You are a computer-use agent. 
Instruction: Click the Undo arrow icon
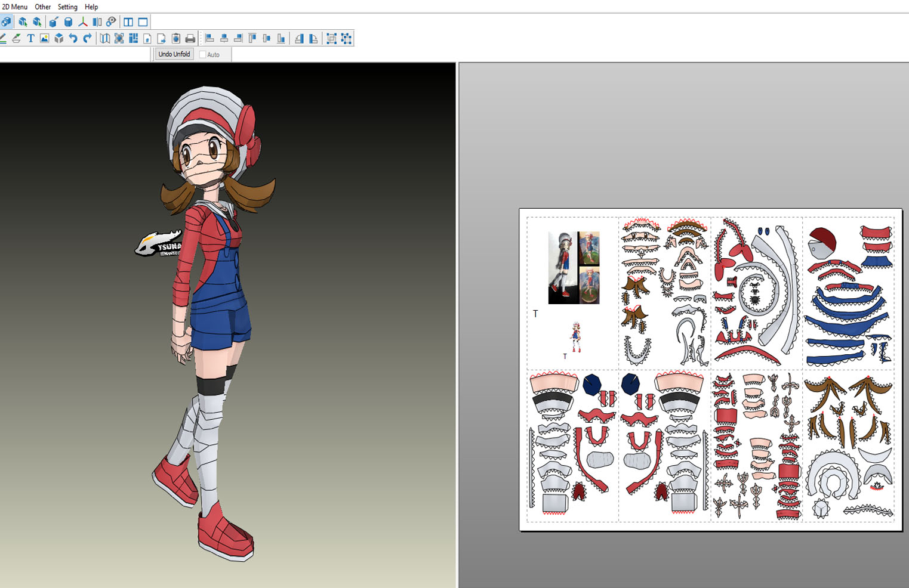pyautogui.click(x=74, y=38)
